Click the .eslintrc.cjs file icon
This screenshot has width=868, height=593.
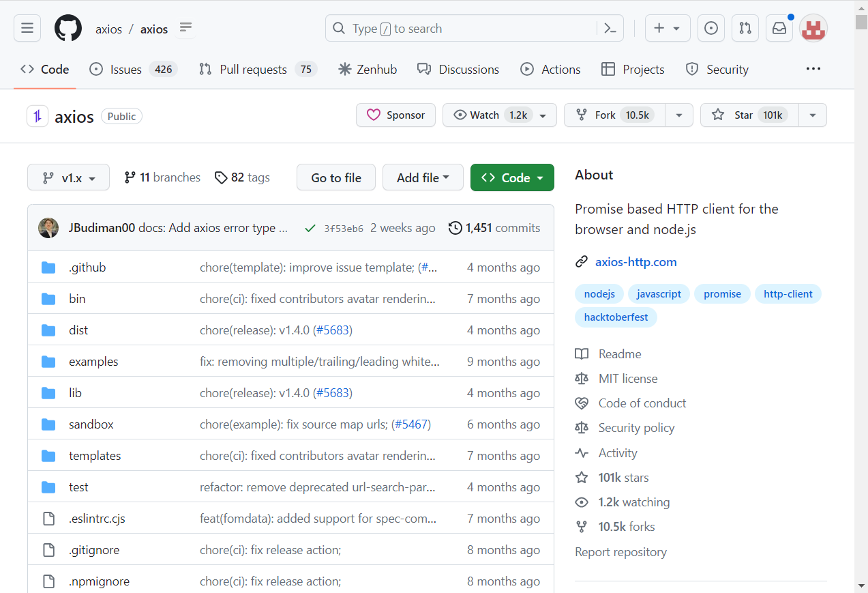(x=48, y=519)
